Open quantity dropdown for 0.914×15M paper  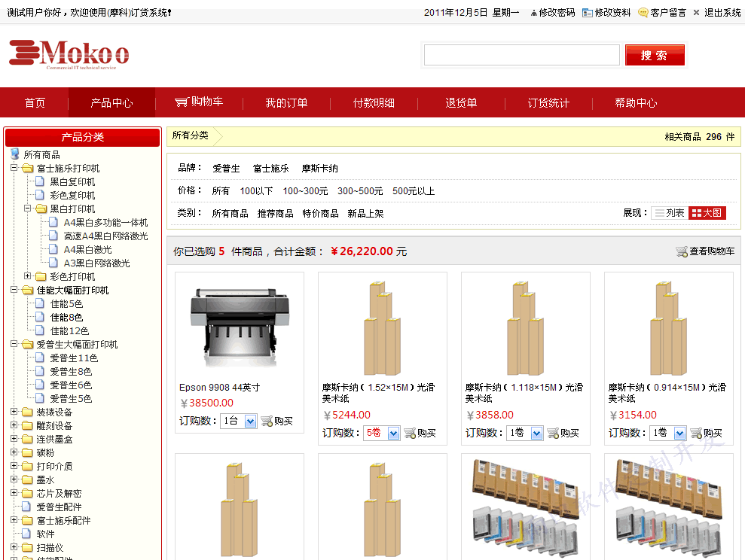[x=680, y=434]
